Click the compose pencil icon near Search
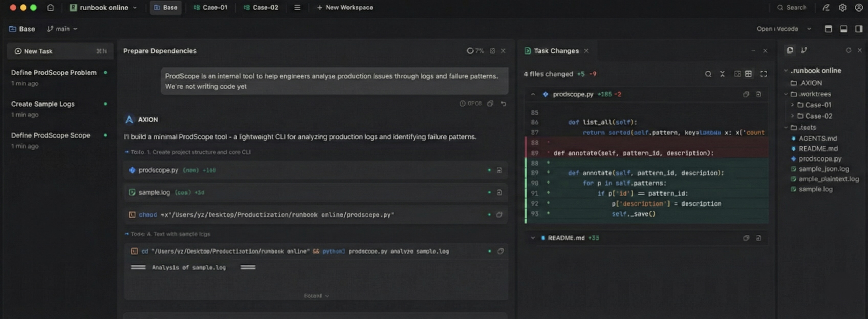The width and height of the screenshot is (868, 319). tap(826, 7)
